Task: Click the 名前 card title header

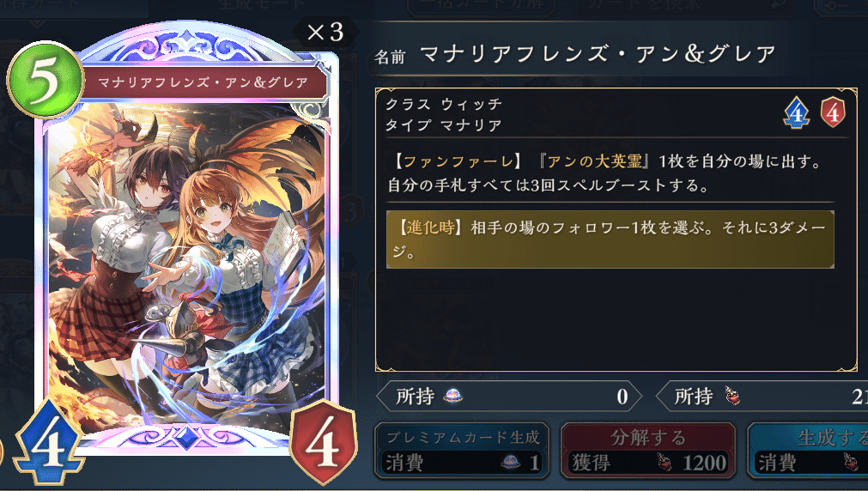Action: click(576, 54)
